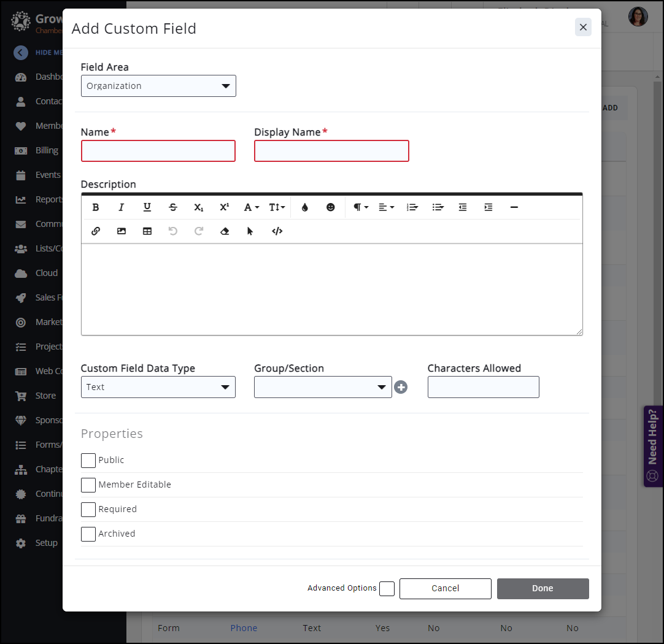Open the Group/Section dropdown
This screenshot has width=664, height=644.
tap(323, 387)
